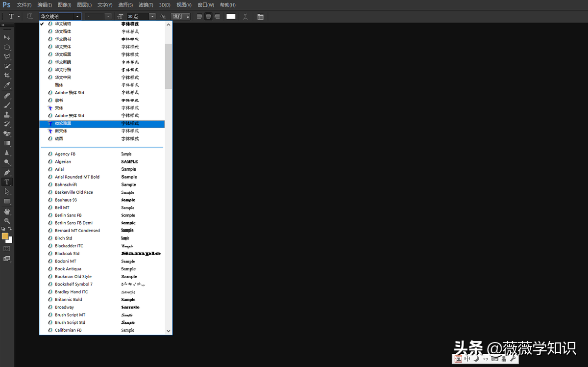This screenshot has height=367, width=588.
Task: Left align the text
Action: click(x=199, y=16)
